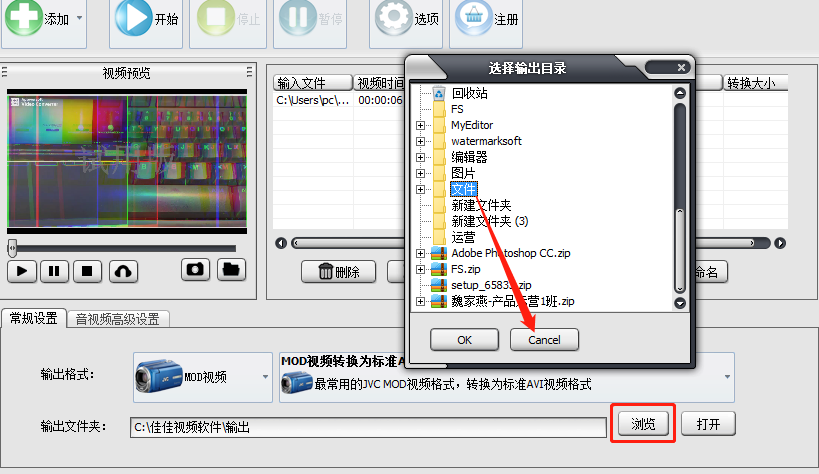
Task: Pause the video preview
Action: coord(54,271)
